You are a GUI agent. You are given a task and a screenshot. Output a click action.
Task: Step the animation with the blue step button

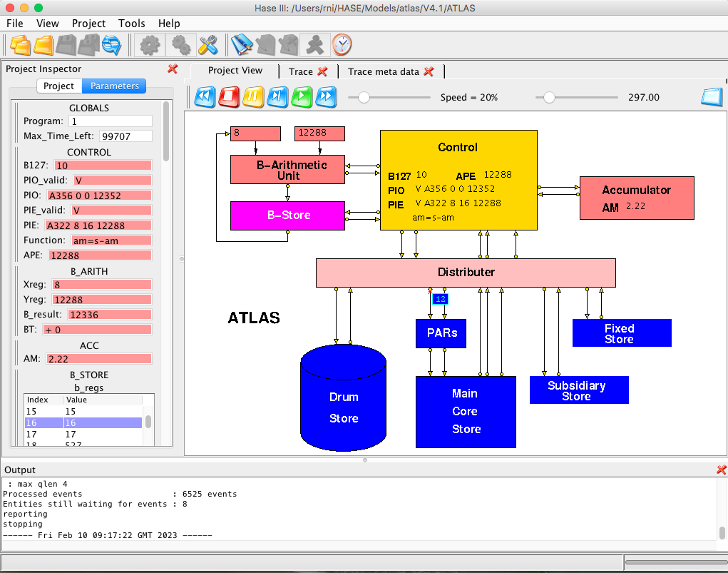277,96
